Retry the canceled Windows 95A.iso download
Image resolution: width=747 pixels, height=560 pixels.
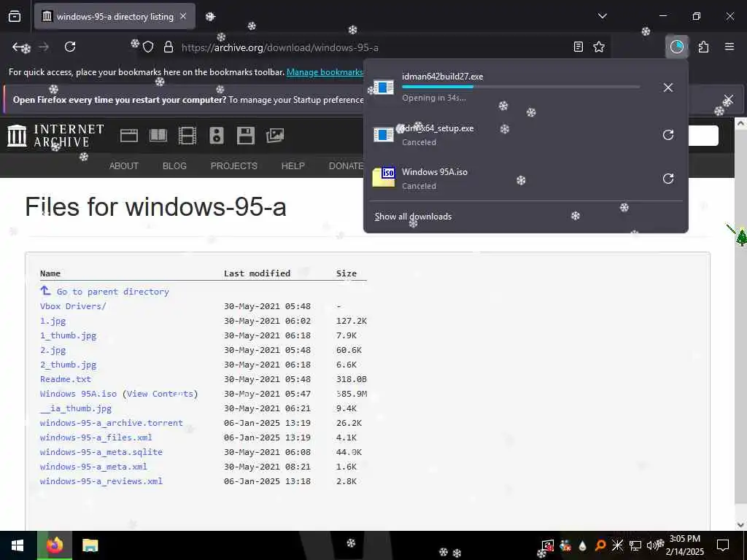click(668, 179)
